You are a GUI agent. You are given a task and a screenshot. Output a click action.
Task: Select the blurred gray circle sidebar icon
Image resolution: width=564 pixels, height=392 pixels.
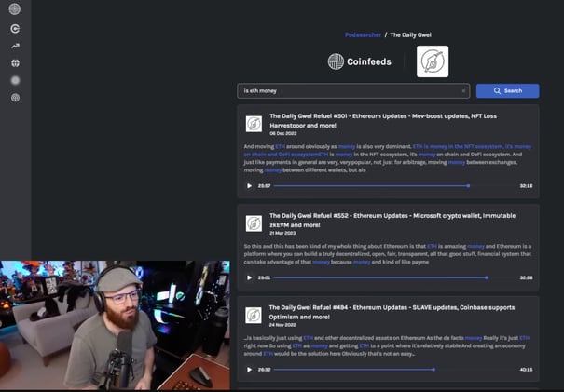pos(15,80)
